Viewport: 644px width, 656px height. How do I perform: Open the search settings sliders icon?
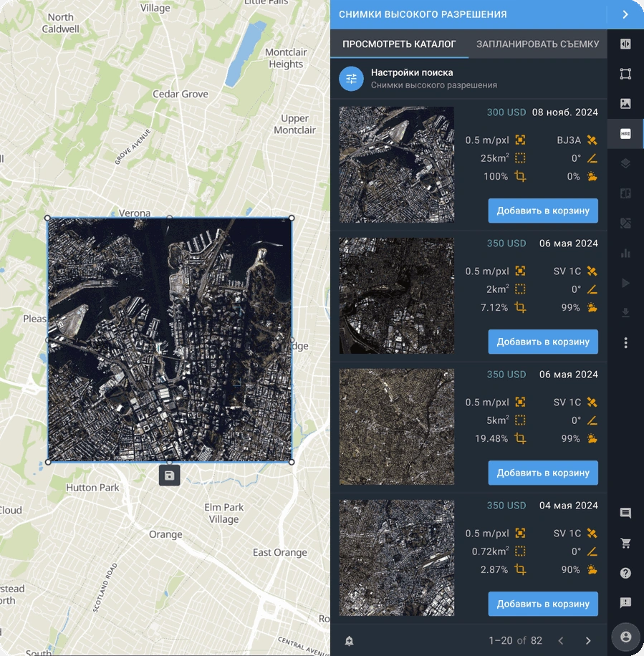351,79
